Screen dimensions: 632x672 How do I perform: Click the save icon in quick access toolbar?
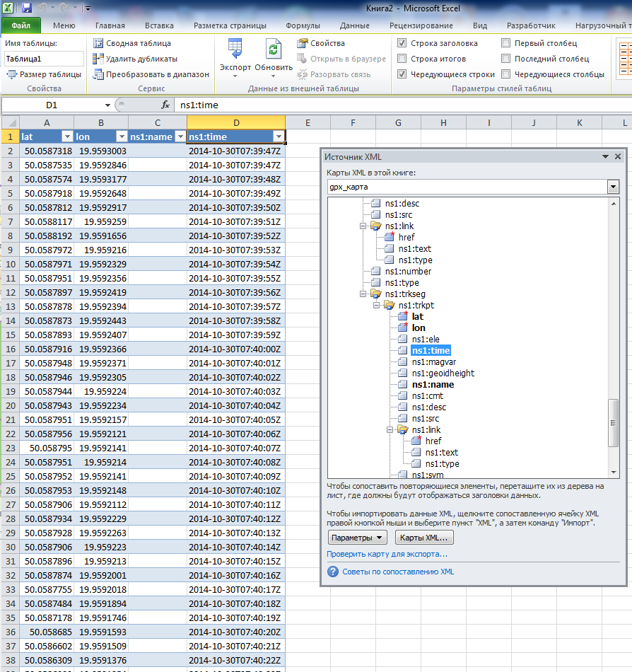[x=27, y=8]
